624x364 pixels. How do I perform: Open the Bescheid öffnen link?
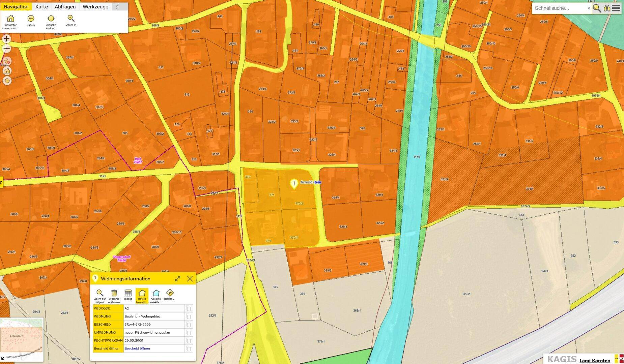(137, 348)
